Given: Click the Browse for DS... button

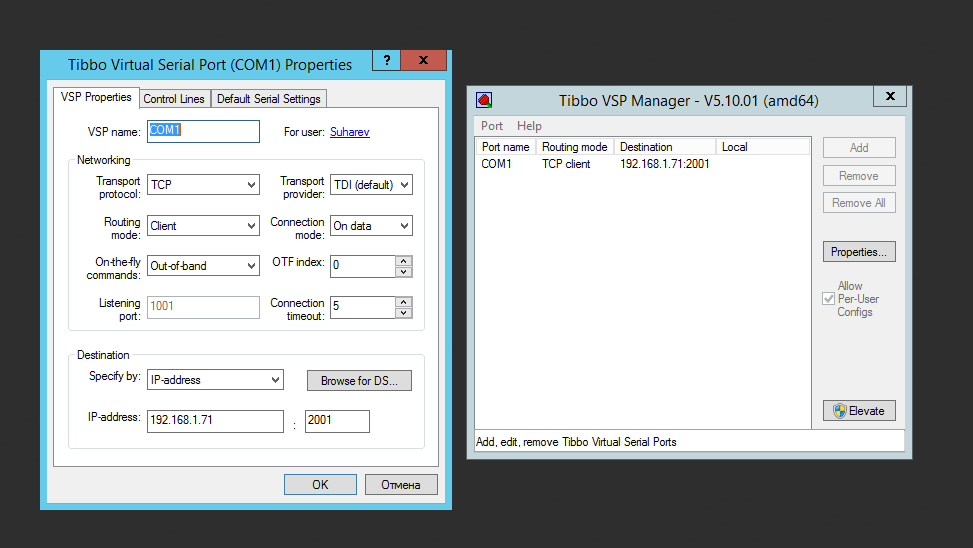Looking at the screenshot, I should [x=359, y=381].
